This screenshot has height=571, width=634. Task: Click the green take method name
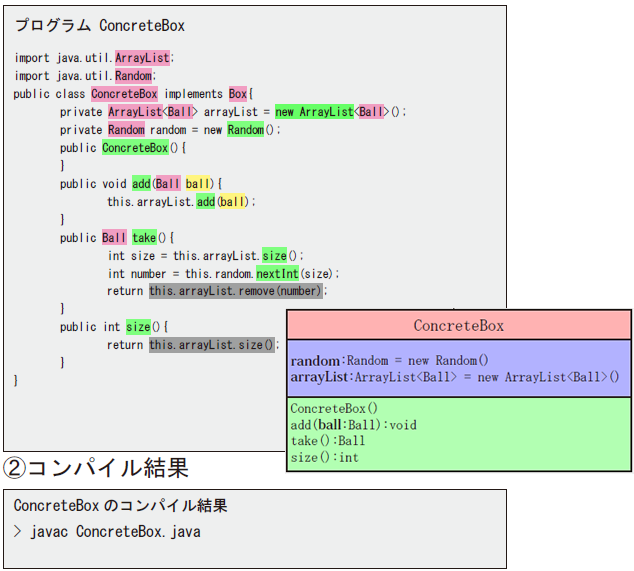coord(145,238)
